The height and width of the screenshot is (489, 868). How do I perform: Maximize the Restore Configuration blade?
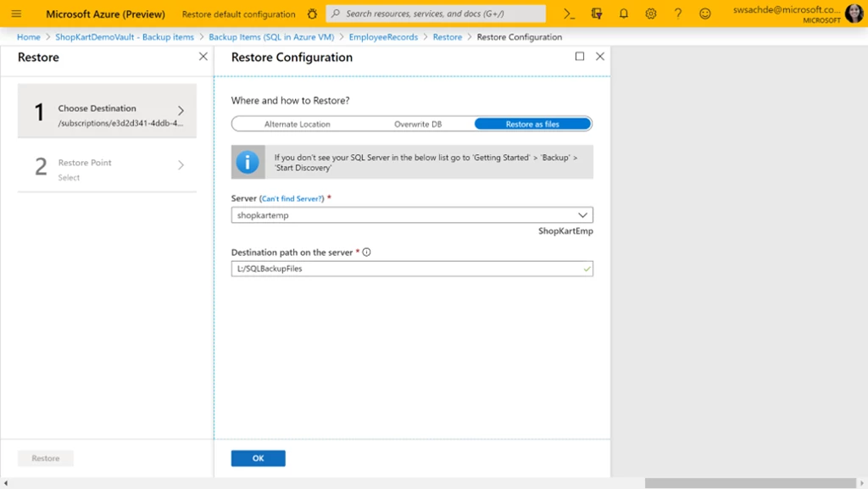580,57
